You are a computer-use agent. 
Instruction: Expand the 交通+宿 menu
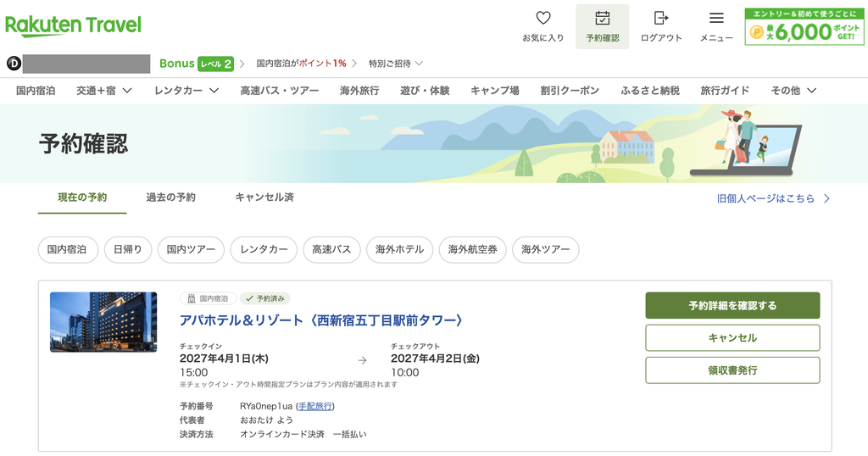pyautogui.click(x=104, y=90)
